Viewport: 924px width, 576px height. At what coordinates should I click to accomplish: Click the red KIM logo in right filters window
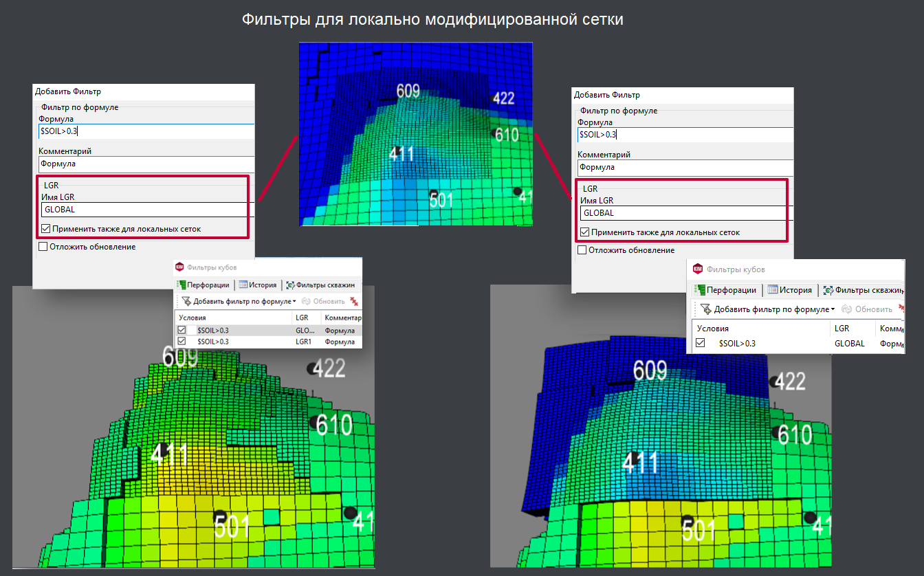698,269
